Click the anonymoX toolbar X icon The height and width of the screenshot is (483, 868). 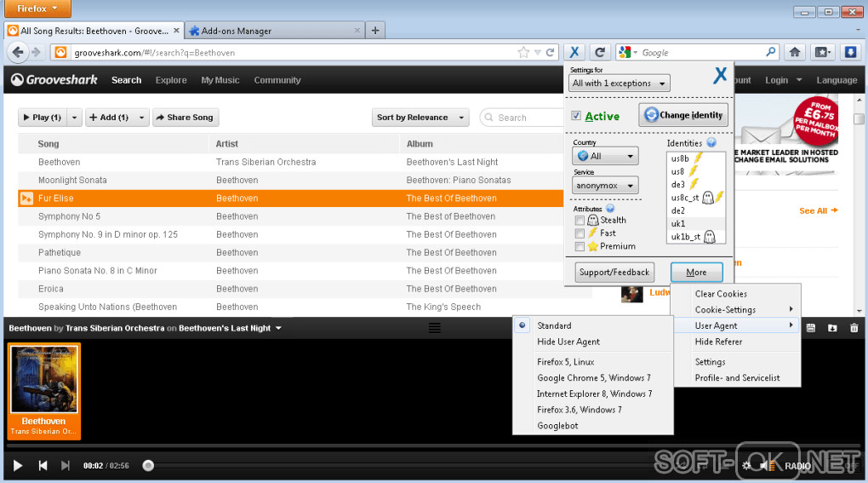pyautogui.click(x=574, y=52)
